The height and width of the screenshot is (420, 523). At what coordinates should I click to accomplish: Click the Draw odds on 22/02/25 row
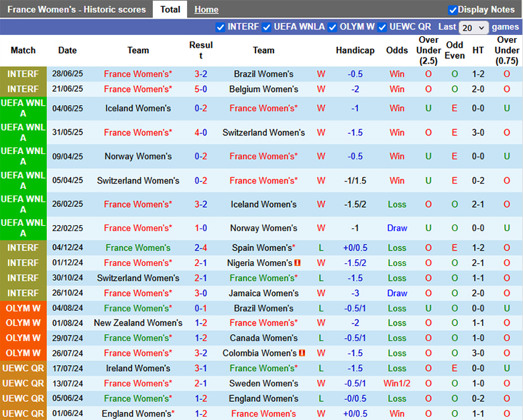pyautogui.click(x=397, y=228)
